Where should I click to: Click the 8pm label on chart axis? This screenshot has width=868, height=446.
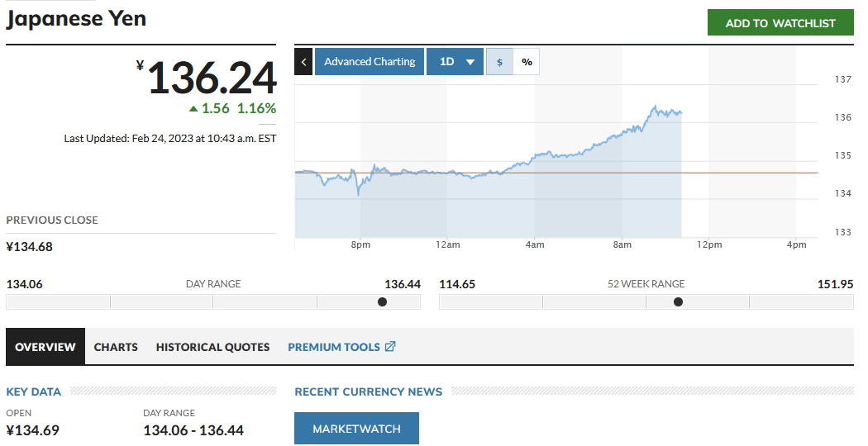[x=360, y=244]
